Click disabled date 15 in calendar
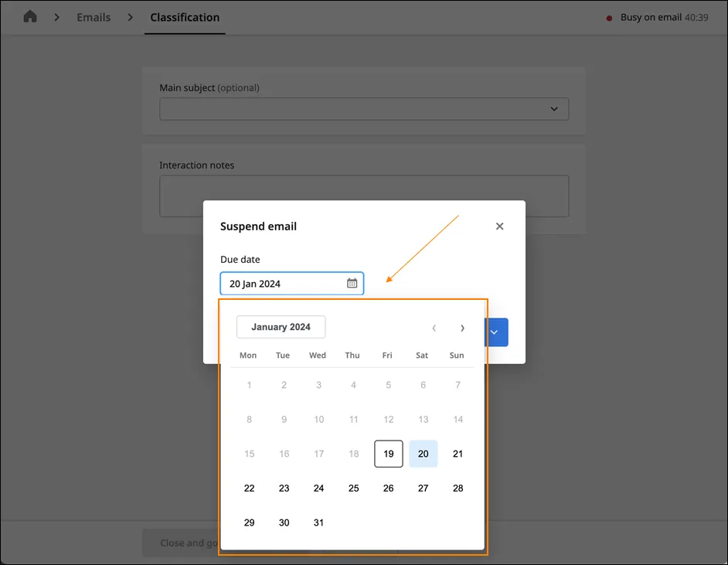Viewport: 728px width, 565px height. [250, 454]
